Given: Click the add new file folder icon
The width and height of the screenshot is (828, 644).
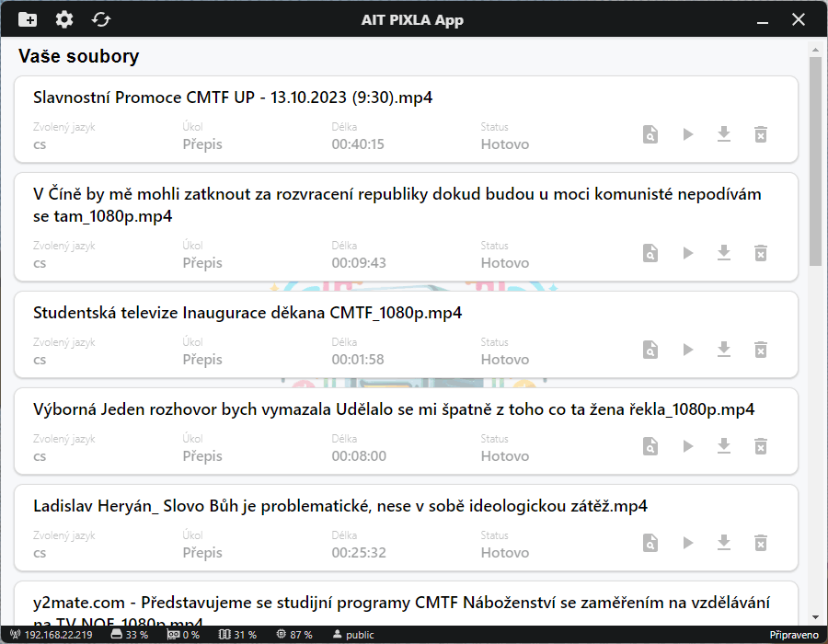Looking at the screenshot, I should click(28, 19).
